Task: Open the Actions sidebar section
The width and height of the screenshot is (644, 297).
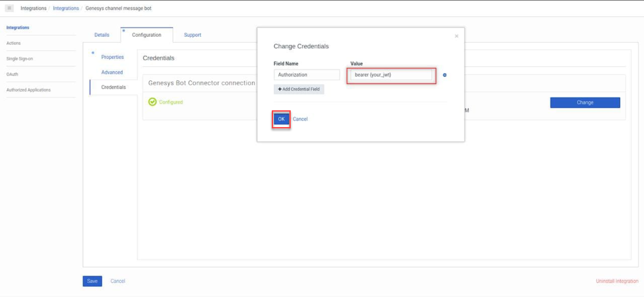Action: coord(13,43)
